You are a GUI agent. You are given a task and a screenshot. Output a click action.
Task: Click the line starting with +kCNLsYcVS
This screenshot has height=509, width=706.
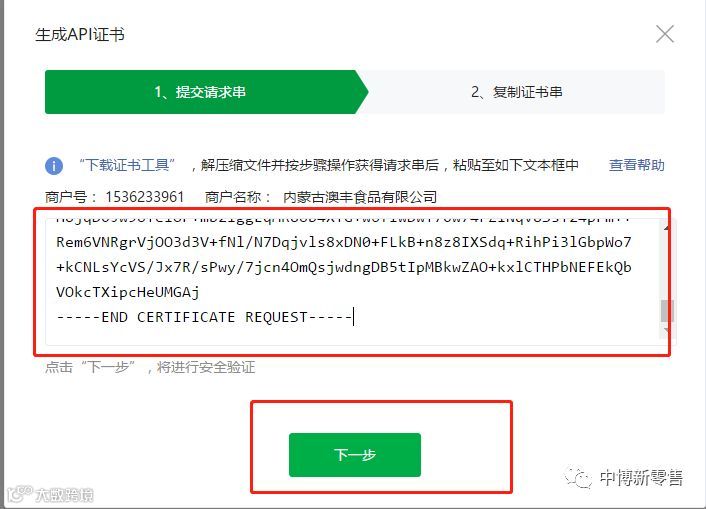tap(344, 267)
